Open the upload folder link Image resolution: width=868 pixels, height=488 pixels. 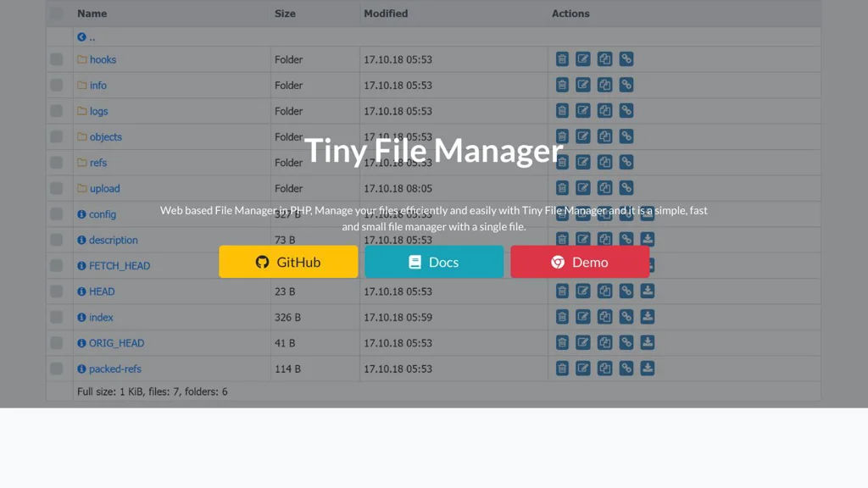click(x=105, y=189)
